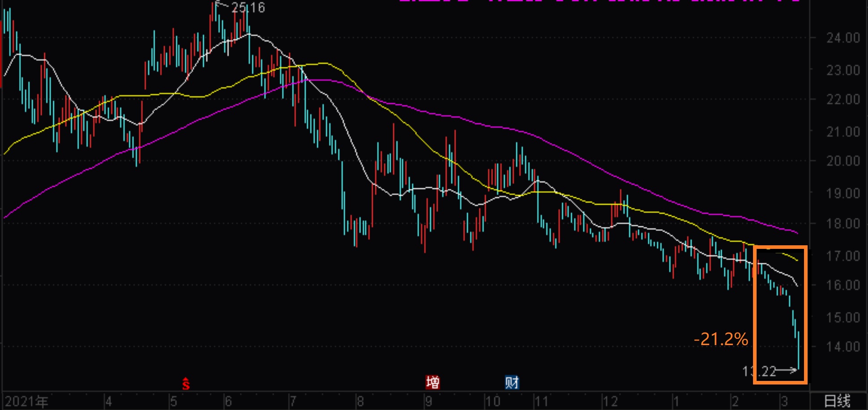868x410 pixels.
Task: Click the 2021年 label on time axis
Action: pyautogui.click(x=26, y=401)
